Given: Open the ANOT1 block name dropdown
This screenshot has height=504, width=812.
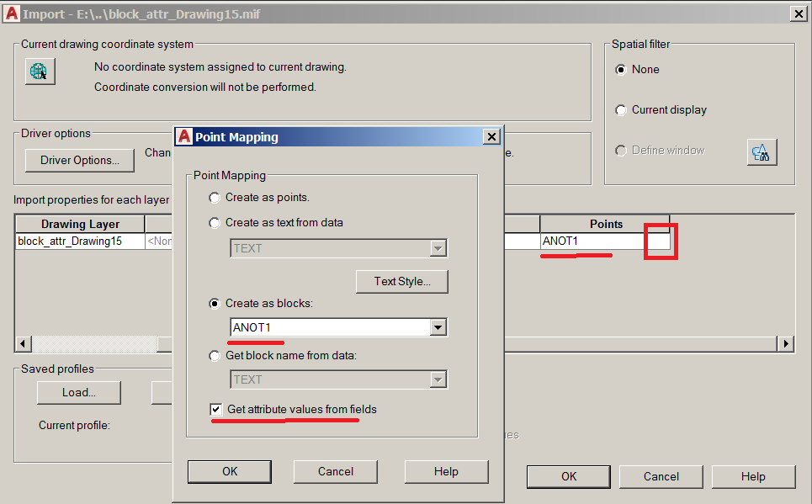Looking at the screenshot, I should point(438,326).
